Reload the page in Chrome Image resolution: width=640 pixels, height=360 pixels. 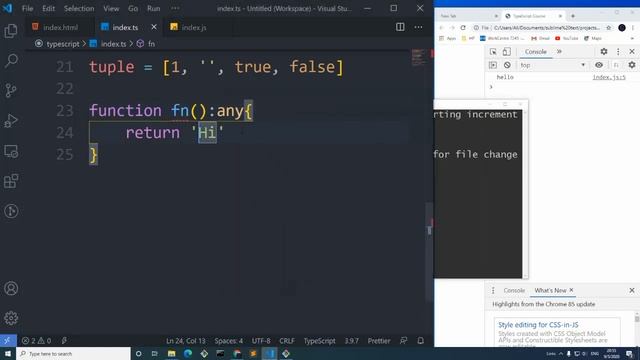[x=463, y=28]
